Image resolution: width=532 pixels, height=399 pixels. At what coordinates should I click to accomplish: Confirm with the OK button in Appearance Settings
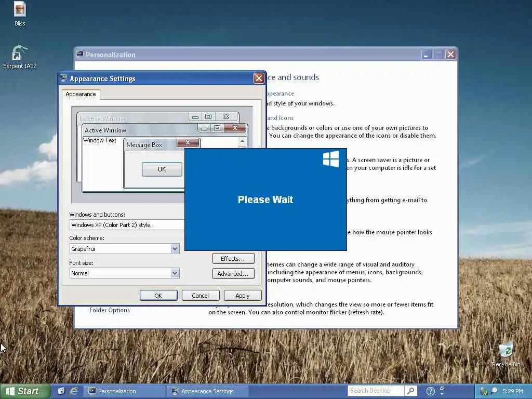(158, 296)
